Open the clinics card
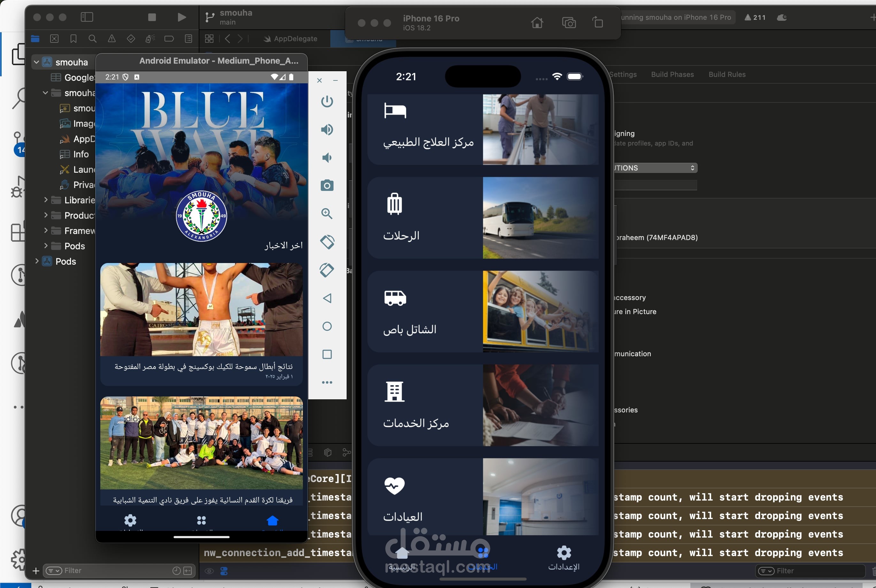The image size is (876, 588). click(483, 497)
